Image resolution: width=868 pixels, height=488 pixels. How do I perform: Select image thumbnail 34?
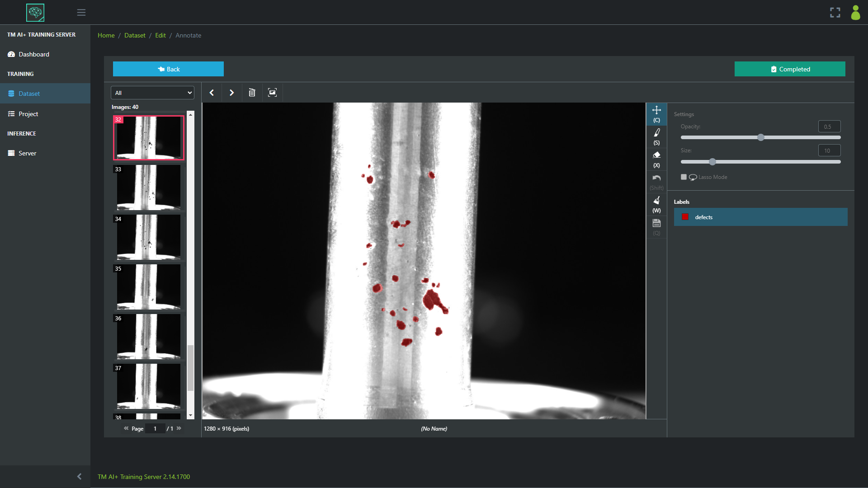148,237
